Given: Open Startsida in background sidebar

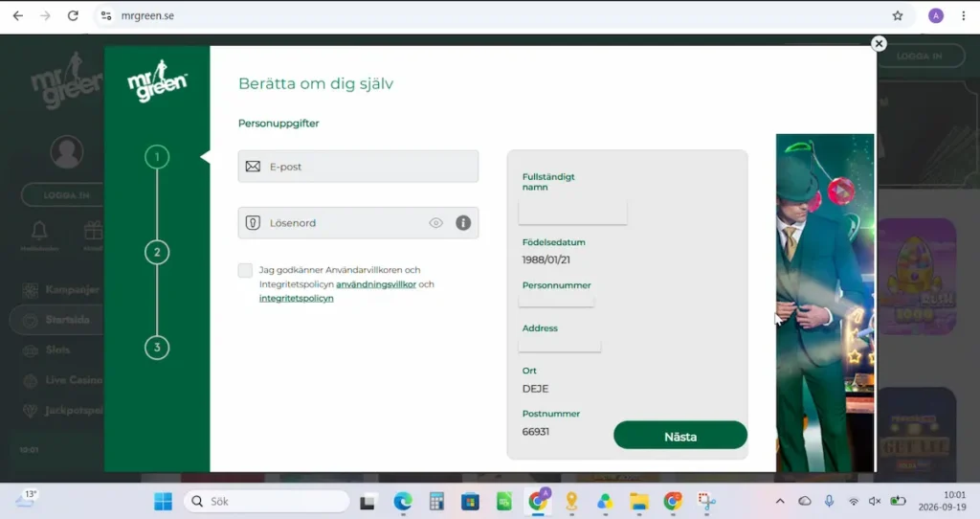Looking at the screenshot, I should [x=56, y=320].
